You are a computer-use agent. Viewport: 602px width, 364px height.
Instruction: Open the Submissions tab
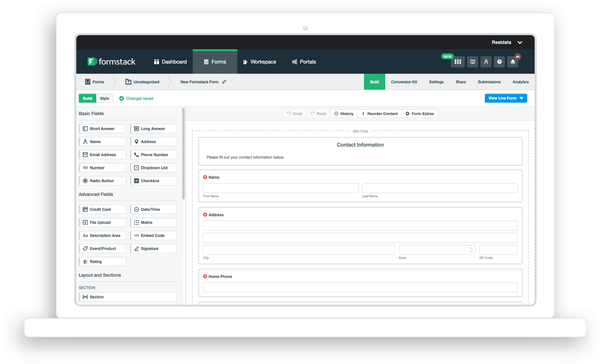[x=489, y=82]
